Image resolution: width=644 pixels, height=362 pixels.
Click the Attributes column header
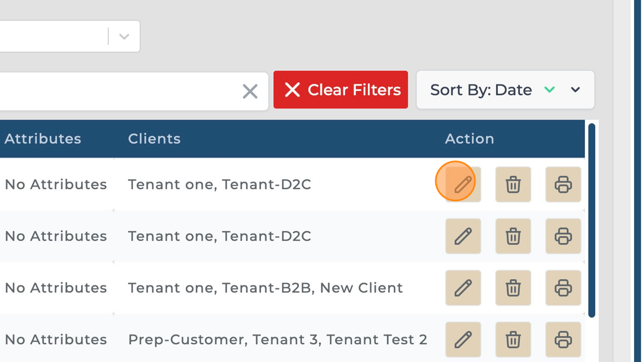click(x=43, y=138)
